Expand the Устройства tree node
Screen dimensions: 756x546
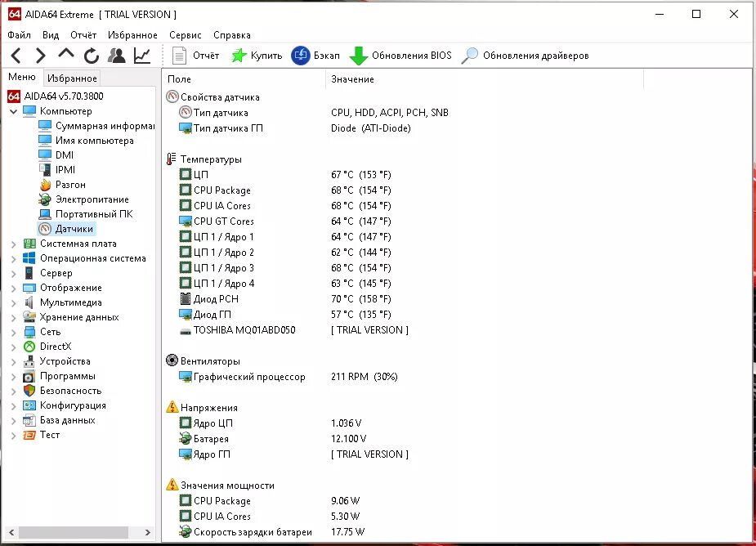click(14, 362)
